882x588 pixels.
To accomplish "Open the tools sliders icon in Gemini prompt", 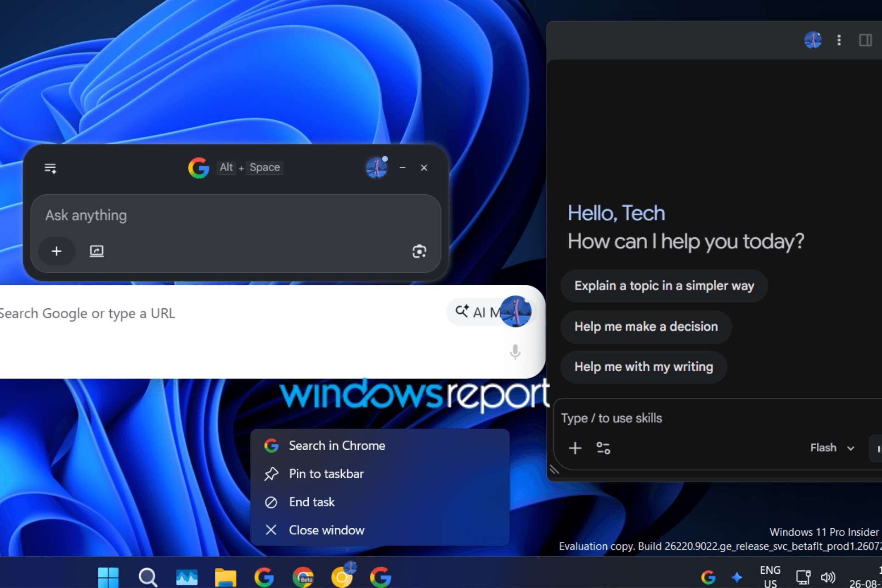I will (603, 448).
